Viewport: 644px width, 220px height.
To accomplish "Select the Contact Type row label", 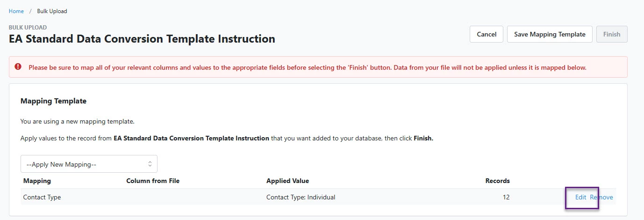I will pos(42,197).
